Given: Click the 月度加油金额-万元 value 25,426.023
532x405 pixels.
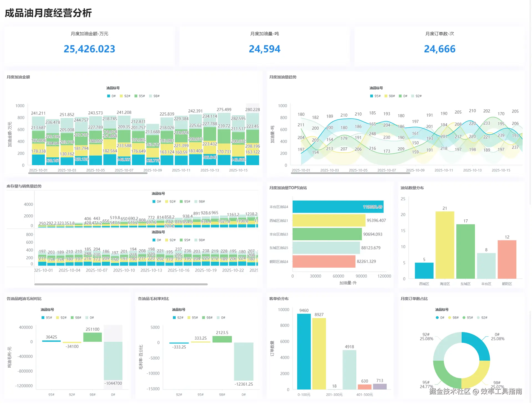Looking at the screenshot, I should (x=89, y=49).
